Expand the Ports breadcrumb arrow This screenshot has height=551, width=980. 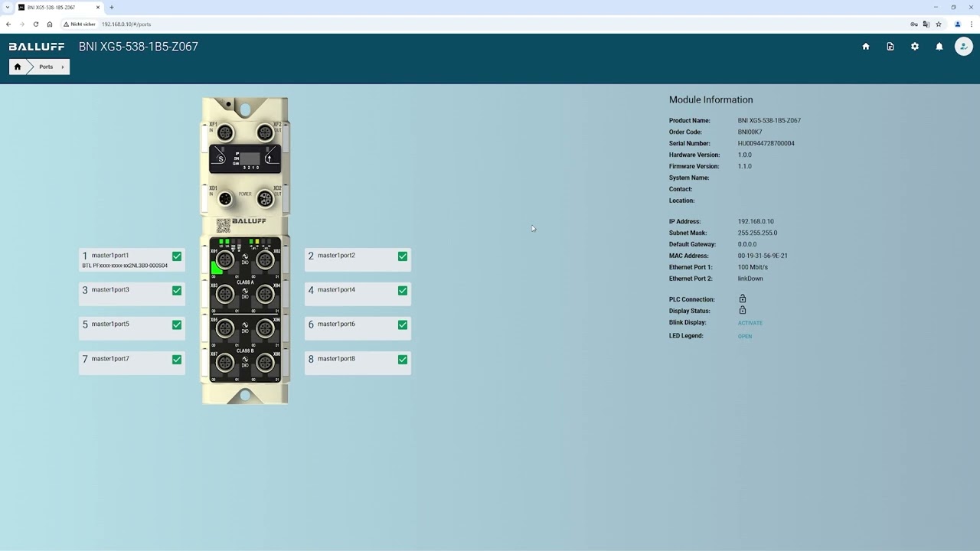pyautogui.click(x=63, y=67)
